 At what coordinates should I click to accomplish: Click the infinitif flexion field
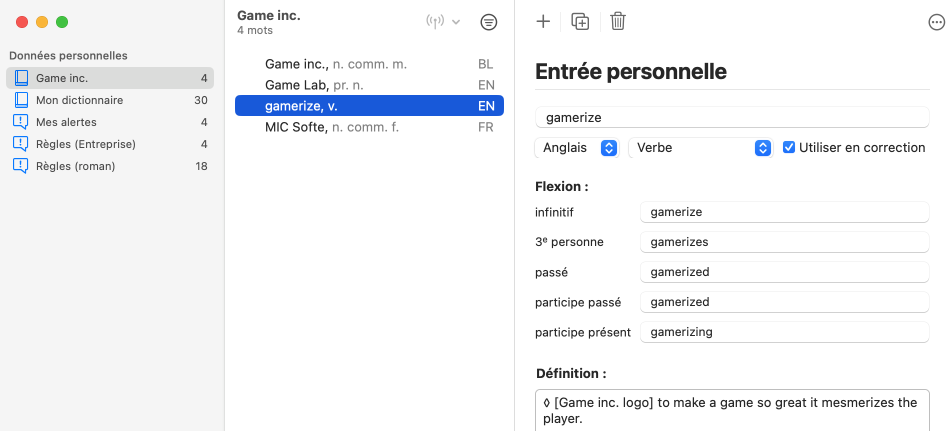coord(784,212)
